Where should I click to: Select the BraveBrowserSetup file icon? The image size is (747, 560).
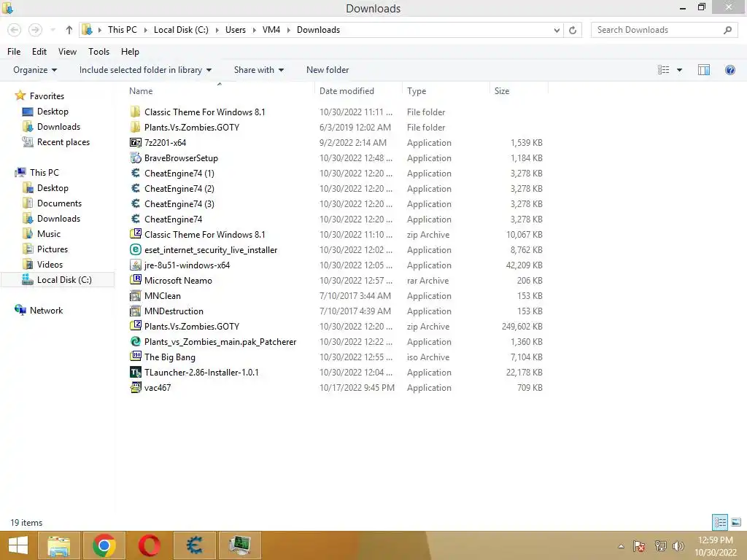click(x=135, y=157)
